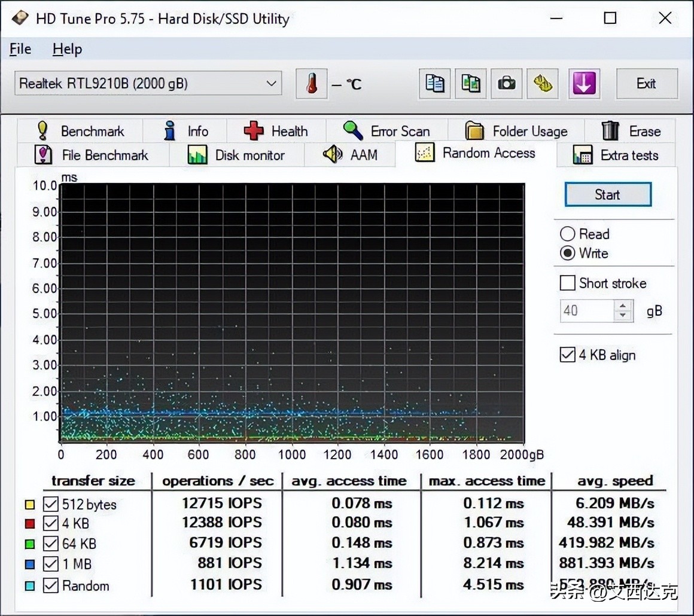Click the camera screenshot icon

[507, 84]
